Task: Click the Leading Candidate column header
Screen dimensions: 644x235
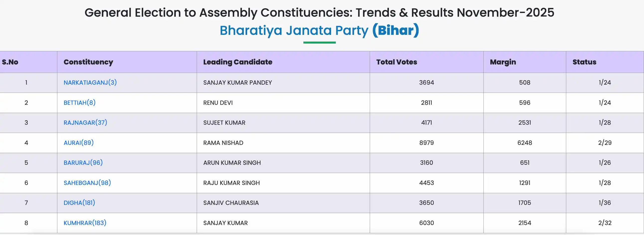Action: point(238,62)
